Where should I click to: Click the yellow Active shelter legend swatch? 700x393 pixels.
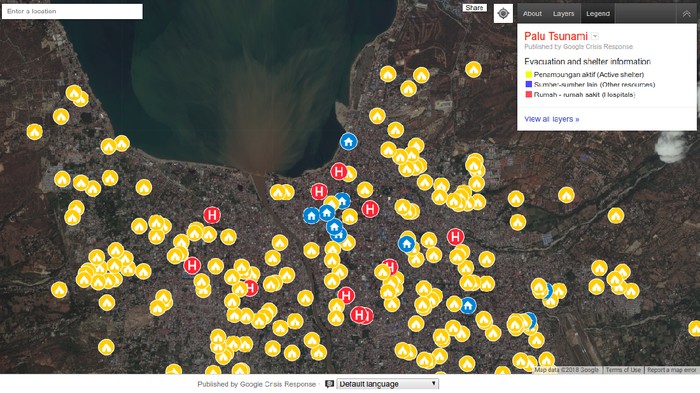pos(529,75)
